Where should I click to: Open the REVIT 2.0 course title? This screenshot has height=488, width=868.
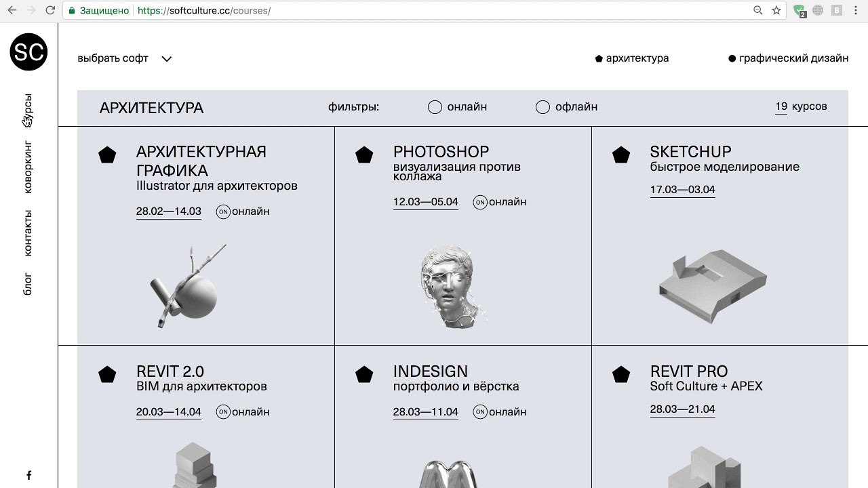click(170, 371)
